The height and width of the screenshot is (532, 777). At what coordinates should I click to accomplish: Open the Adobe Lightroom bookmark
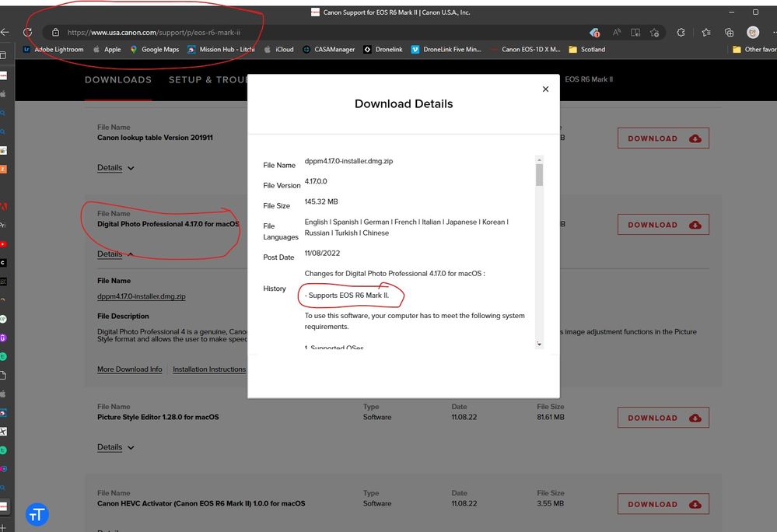[53, 50]
